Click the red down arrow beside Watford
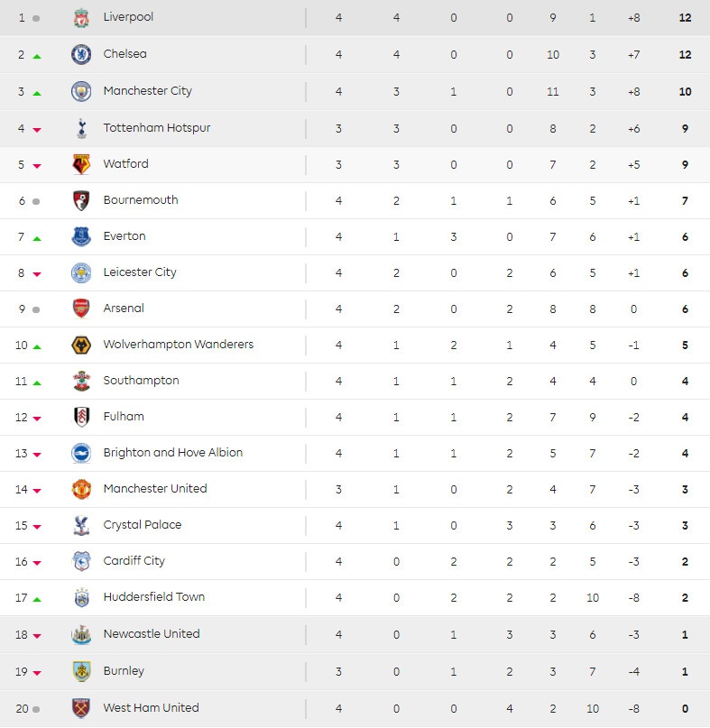Screen dimensions: 710x728 [37, 166]
